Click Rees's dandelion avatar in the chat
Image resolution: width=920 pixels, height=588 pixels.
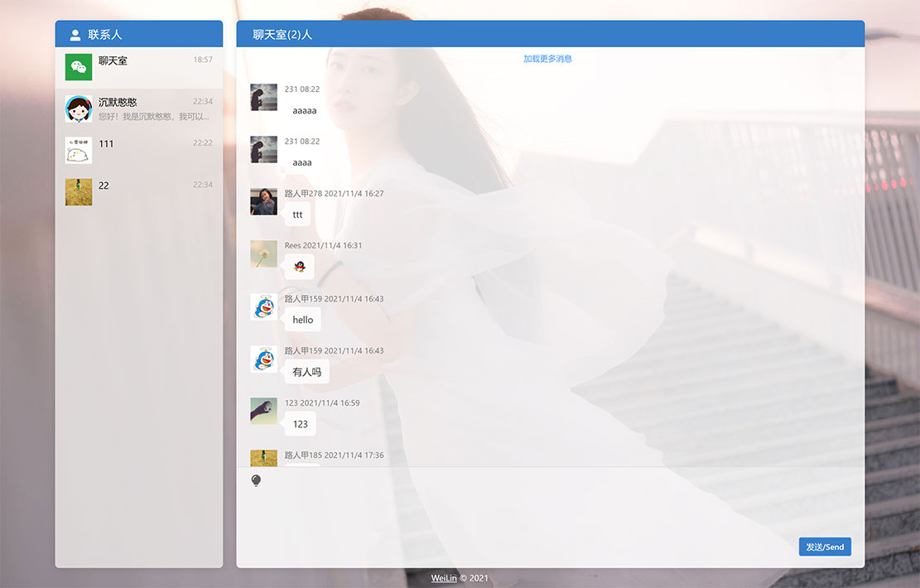click(263, 254)
